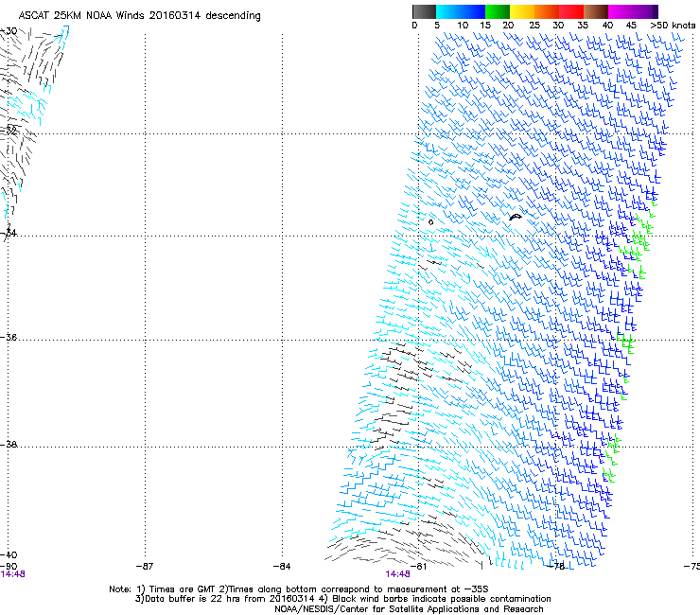Image resolution: width=700 pixels, height=615 pixels.
Task: Click the '25' label under the color scale
Action: (534, 26)
